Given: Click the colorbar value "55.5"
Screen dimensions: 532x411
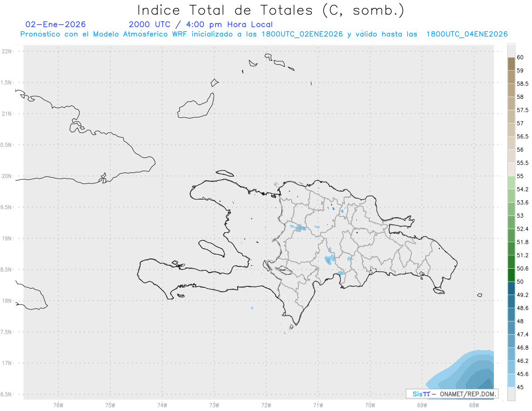Looking at the screenshot, I should (523, 163).
